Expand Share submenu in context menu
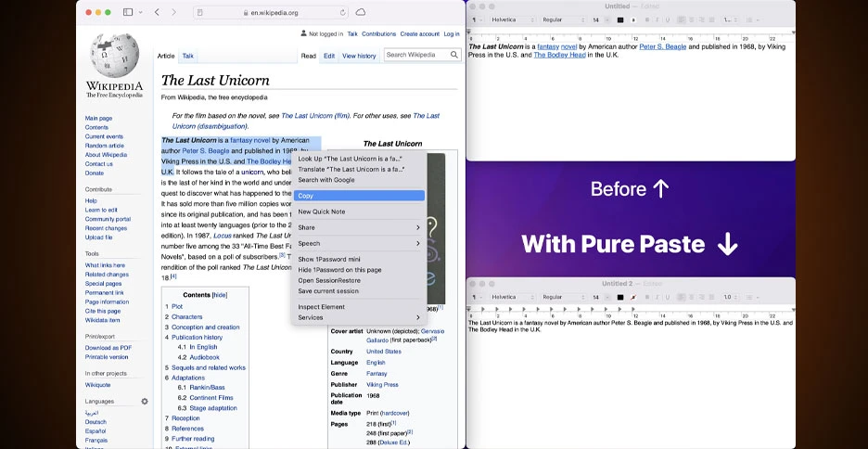The image size is (868, 449). (x=359, y=227)
